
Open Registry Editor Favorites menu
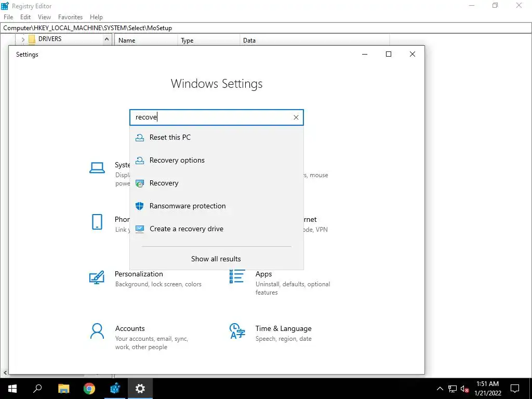tap(70, 17)
